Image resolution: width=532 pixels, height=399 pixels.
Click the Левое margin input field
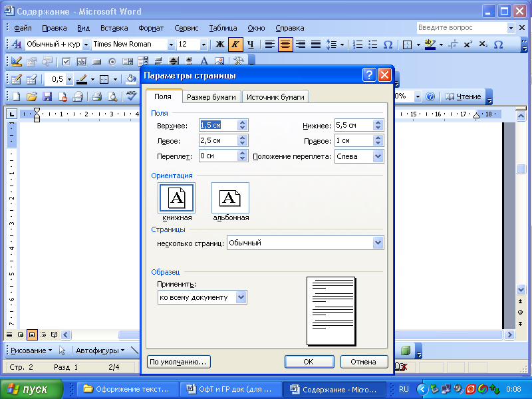click(x=218, y=140)
